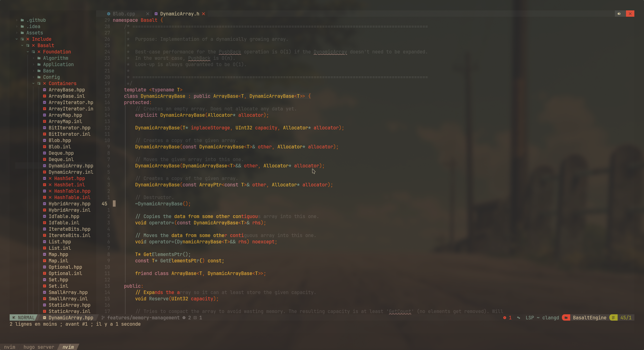Expand the Assets folder chevron
This screenshot has width=644, height=350.
[17, 33]
